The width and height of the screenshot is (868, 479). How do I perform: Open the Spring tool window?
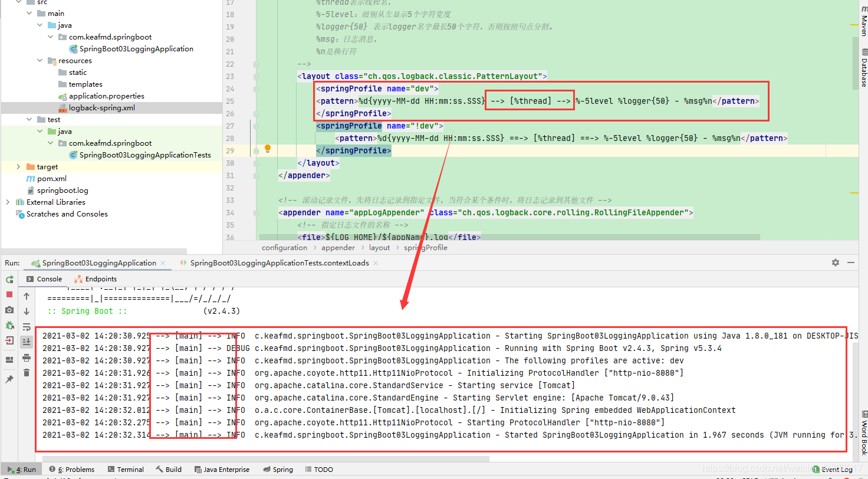(x=278, y=470)
